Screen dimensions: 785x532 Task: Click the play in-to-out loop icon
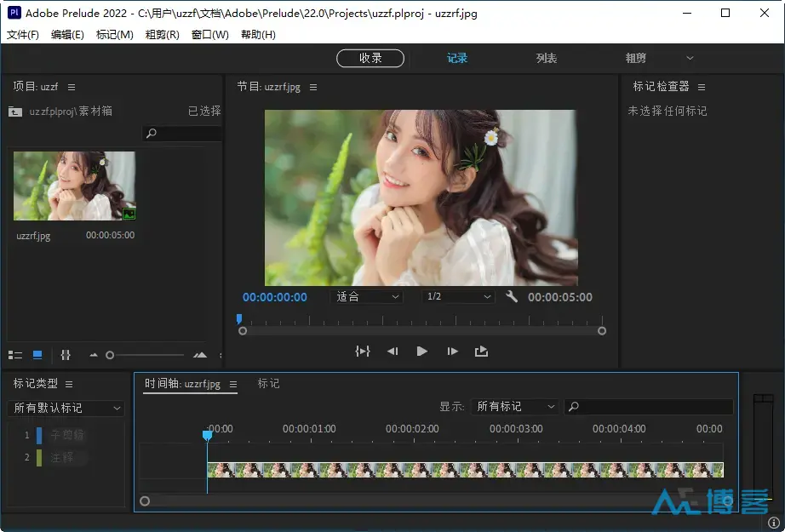[x=361, y=351]
